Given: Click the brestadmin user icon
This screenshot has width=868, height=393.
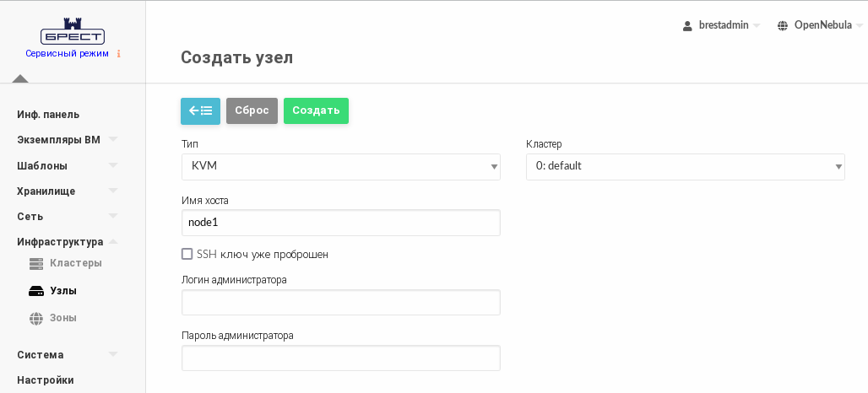Looking at the screenshot, I should coord(687,25).
